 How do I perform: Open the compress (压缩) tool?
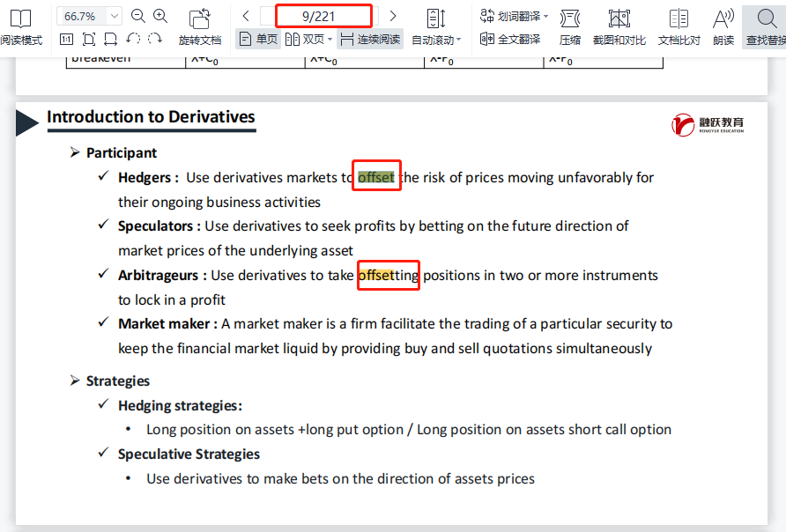click(570, 26)
